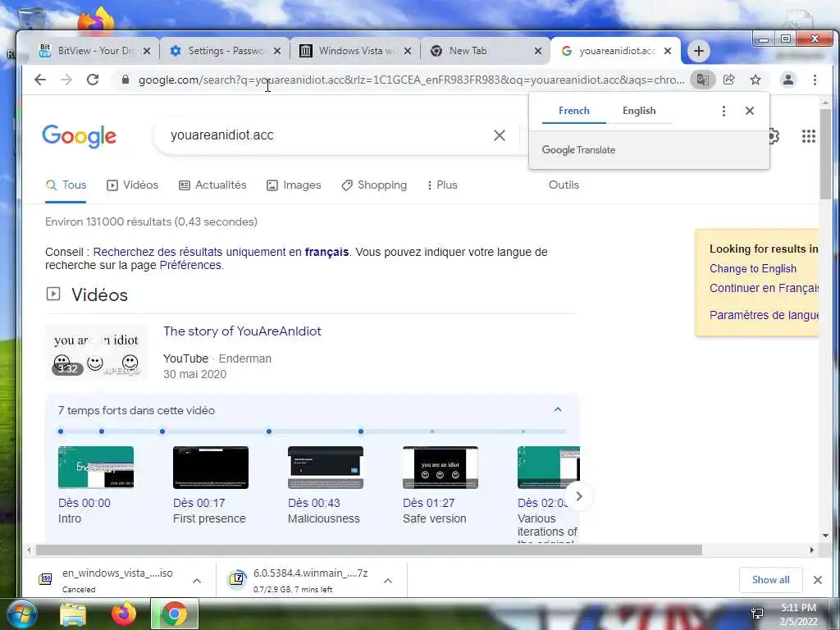Image resolution: width=840 pixels, height=630 pixels.
Task: Close the Settings - Passwords tab
Action: 277,51
